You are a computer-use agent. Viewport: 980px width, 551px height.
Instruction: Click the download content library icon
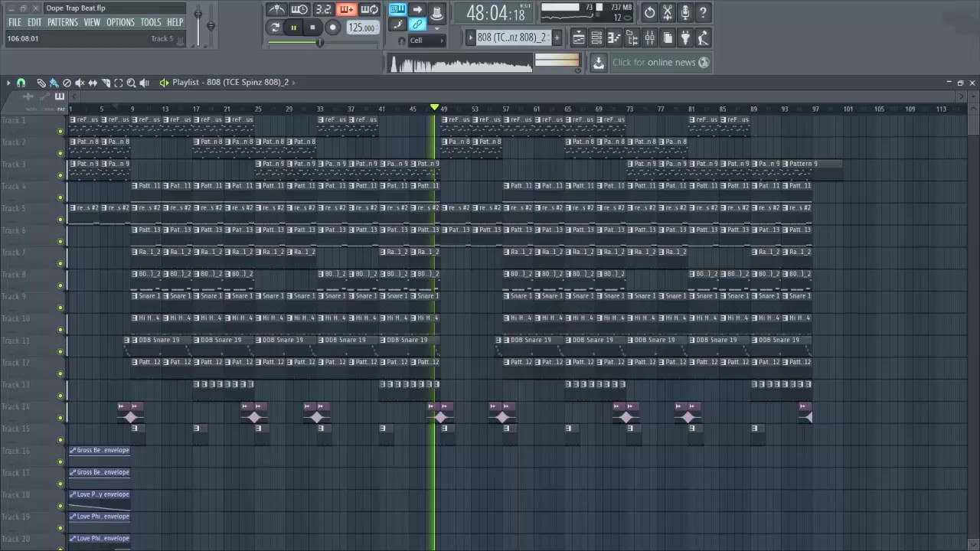tap(599, 63)
